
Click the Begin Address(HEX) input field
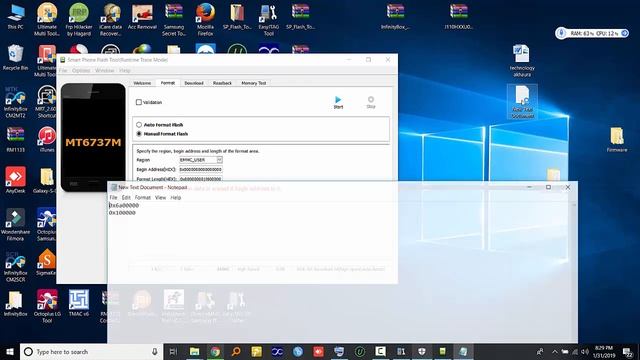tap(201, 169)
